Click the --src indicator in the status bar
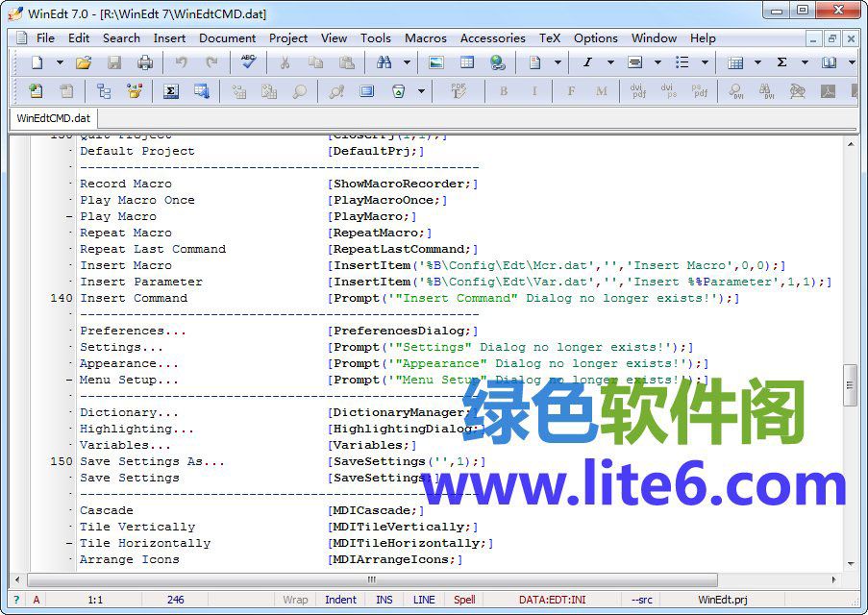The width and height of the screenshot is (868, 615). pyautogui.click(x=641, y=600)
